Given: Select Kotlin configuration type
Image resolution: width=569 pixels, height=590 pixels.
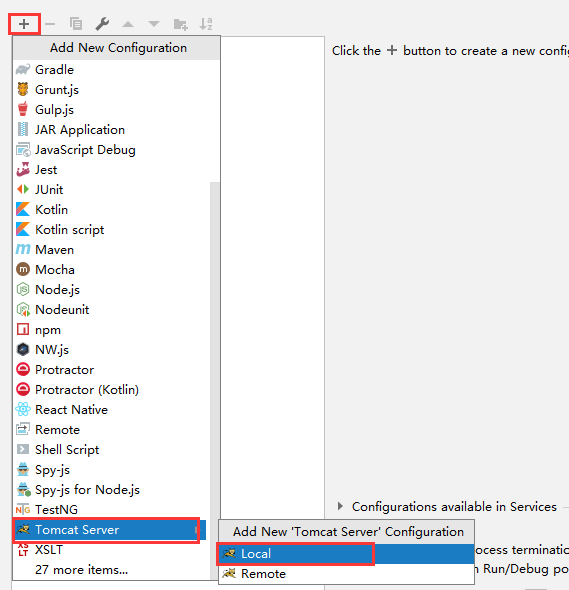Looking at the screenshot, I should tap(112, 210).
